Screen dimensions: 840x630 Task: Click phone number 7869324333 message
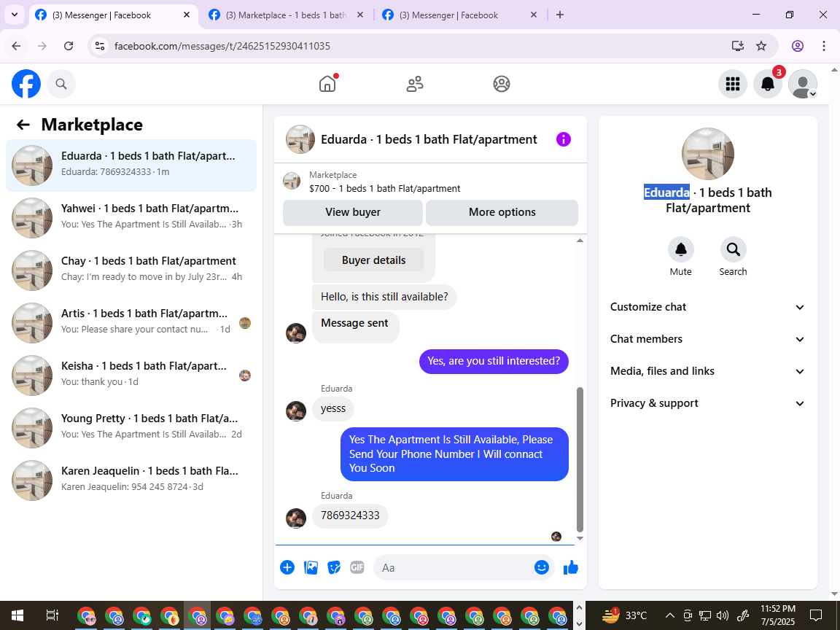[350, 516]
